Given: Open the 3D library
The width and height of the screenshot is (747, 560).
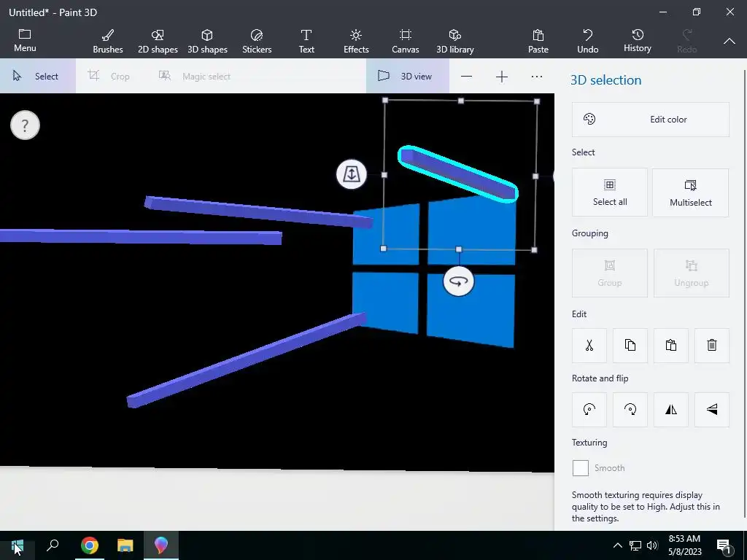Looking at the screenshot, I should [x=455, y=41].
